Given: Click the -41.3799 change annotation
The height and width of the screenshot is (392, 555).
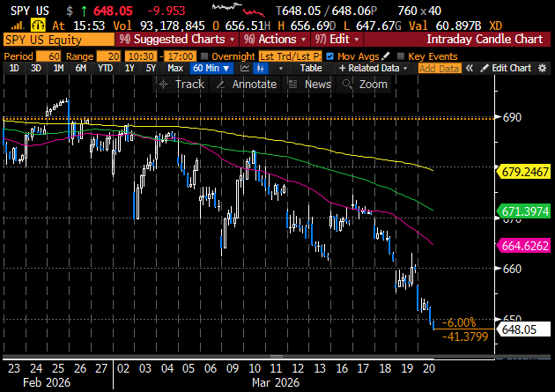Looking at the screenshot, I should (x=465, y=337).
